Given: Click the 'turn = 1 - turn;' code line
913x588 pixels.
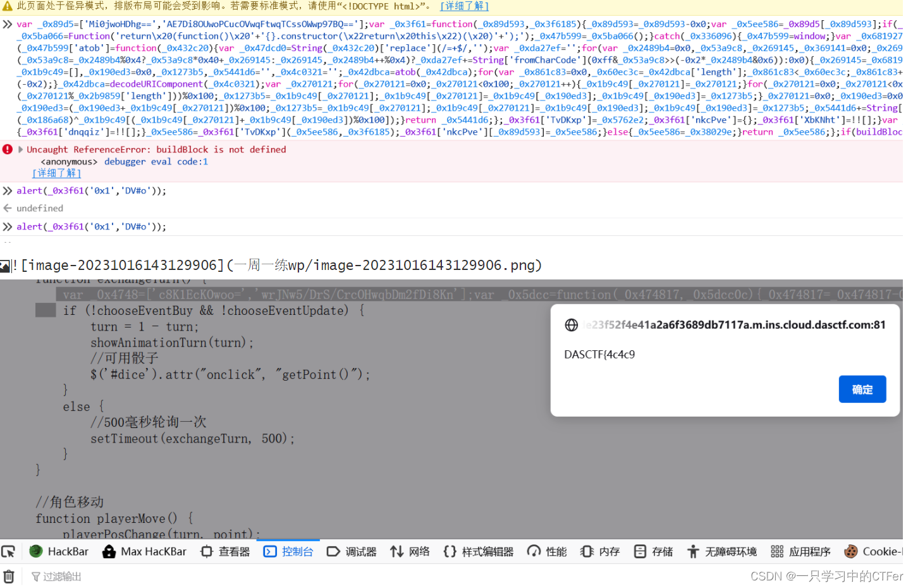Looking at the screenshot, I should [144, 326].
